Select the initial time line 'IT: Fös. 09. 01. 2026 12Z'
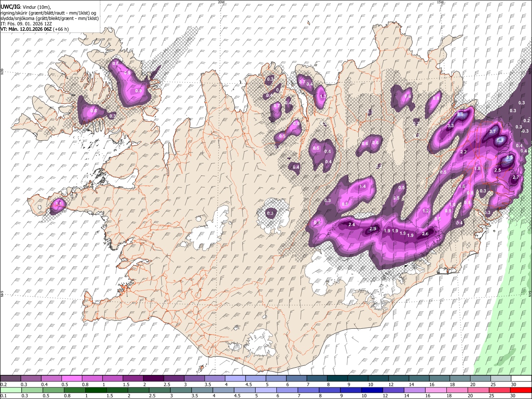The image size is (532, 399). 26,24
